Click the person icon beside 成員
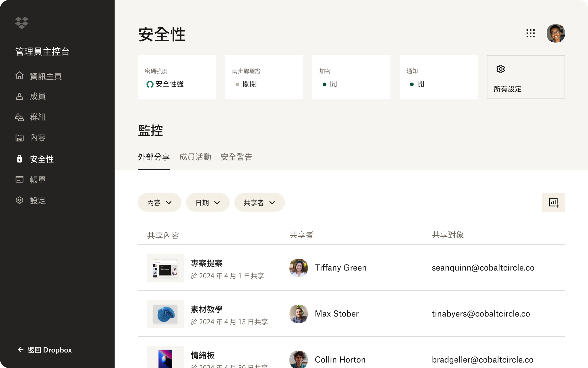 click(20, 97)
